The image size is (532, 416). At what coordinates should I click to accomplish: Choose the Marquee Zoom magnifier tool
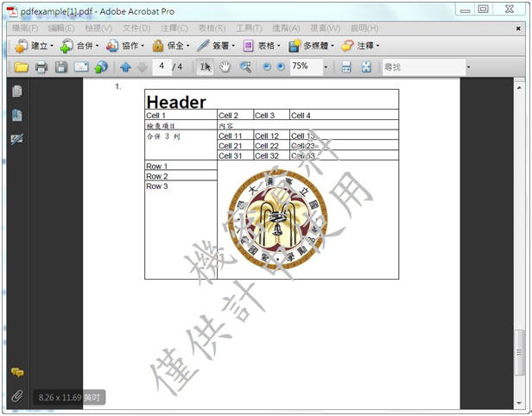click(245, 67)
